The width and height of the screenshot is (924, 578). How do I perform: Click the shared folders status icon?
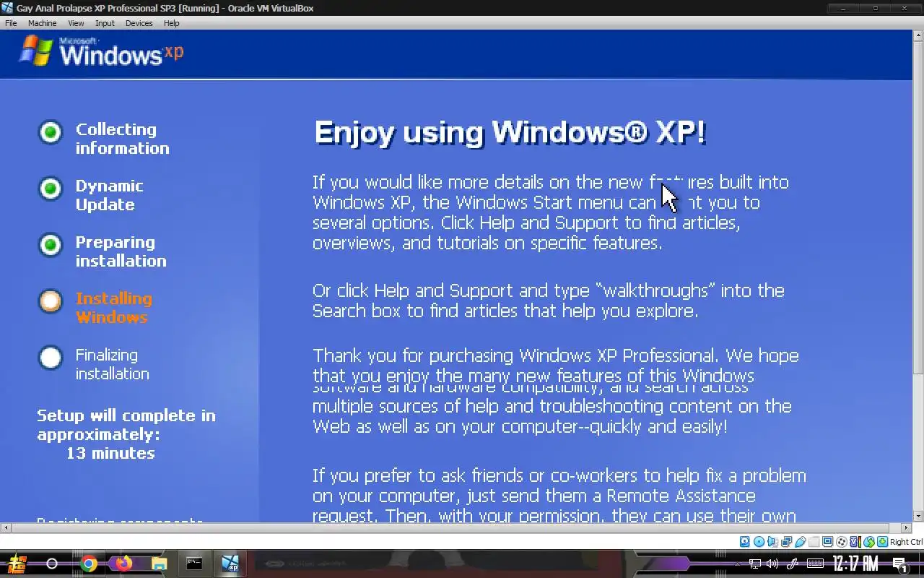point(814,542)
